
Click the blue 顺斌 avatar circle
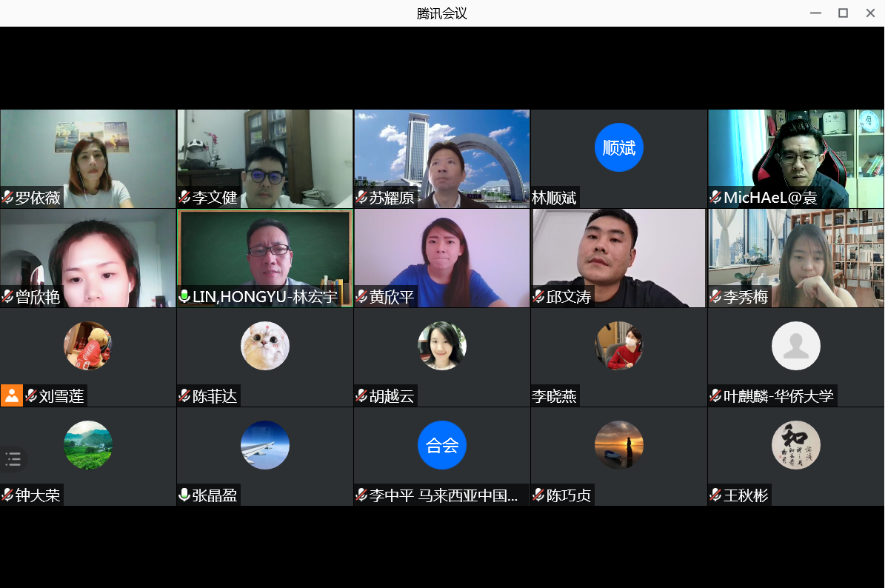coord(618,147)
